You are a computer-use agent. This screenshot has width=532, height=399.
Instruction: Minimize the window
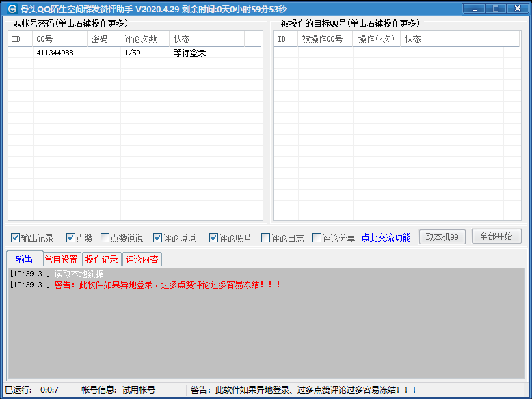pyautogui.click(x=475, y=9)
